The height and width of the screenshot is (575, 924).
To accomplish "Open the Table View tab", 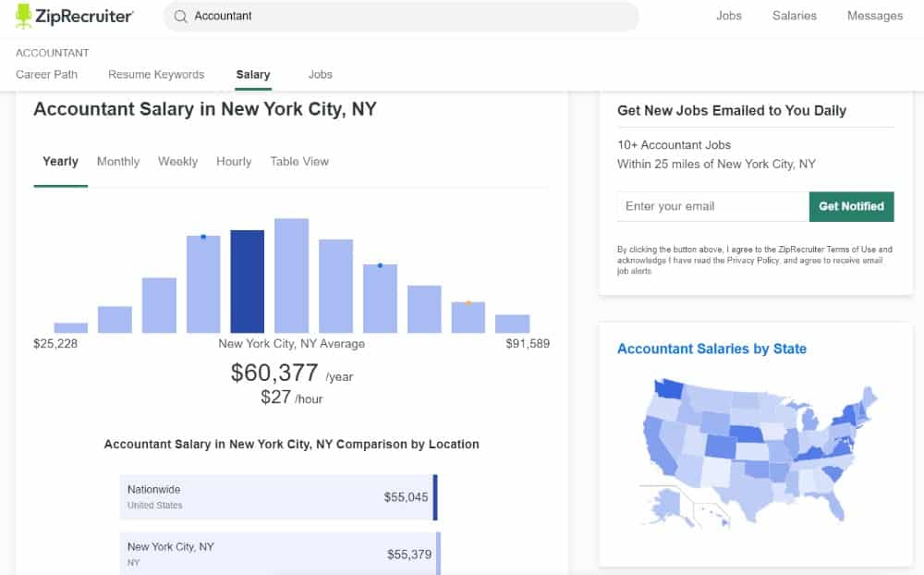I will click(x=299, y=162).
